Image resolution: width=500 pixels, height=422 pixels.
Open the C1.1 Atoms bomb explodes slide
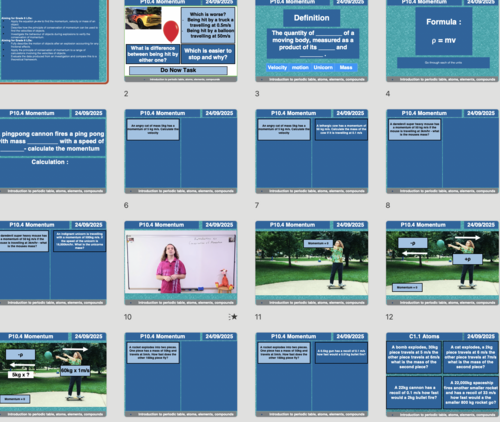click(442, 375)
